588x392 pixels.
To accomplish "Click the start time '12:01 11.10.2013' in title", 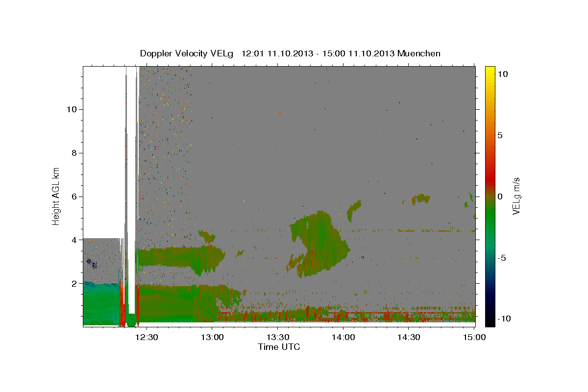I will (x=277, y=53).
